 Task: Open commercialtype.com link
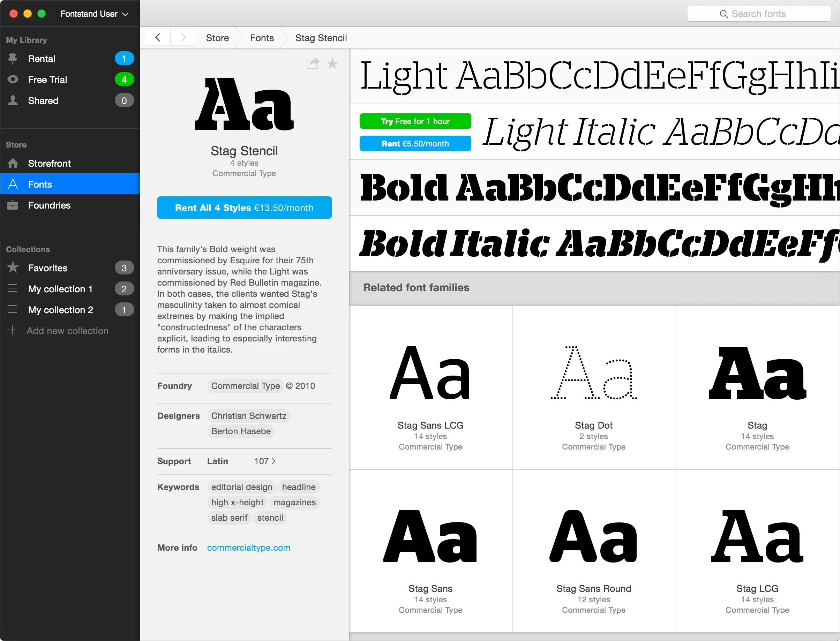248,548
